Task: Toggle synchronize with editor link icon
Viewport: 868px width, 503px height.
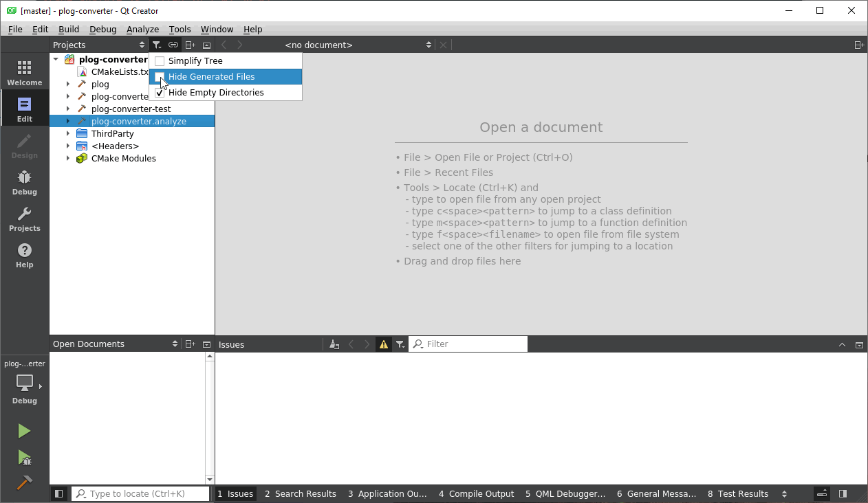Action: (x=173, y=45)
